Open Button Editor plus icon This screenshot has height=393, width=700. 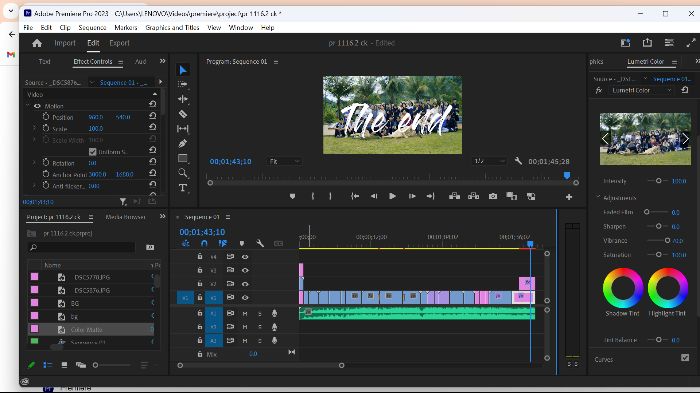[x=569, y=196]
